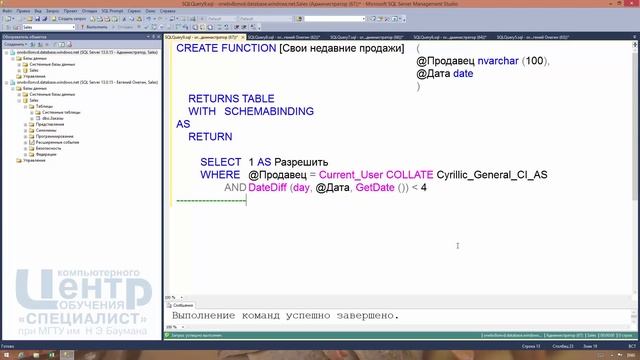Switch to the SQLQuery7.sql tab
Image resolution: width=640 pixels, height=360 pixels.
point(366,37)
